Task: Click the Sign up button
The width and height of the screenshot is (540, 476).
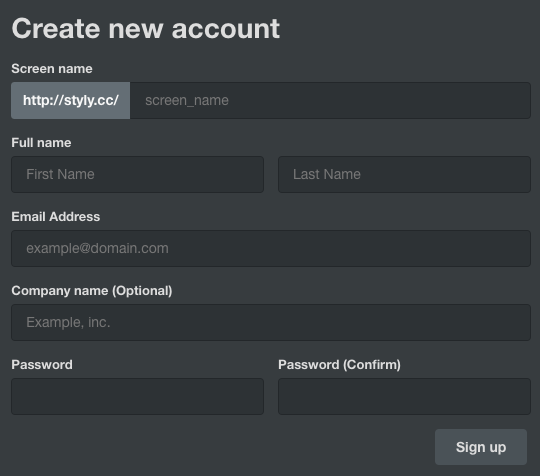Action: point(481,447)
